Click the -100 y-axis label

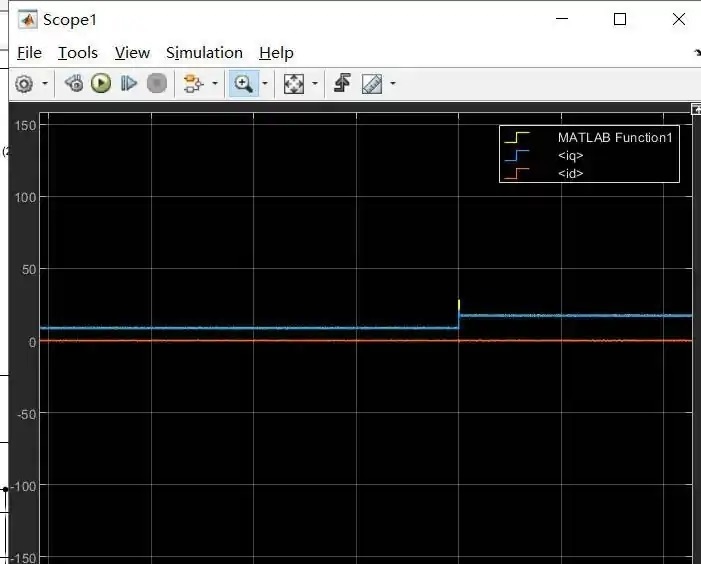click(x=23, y=486)
